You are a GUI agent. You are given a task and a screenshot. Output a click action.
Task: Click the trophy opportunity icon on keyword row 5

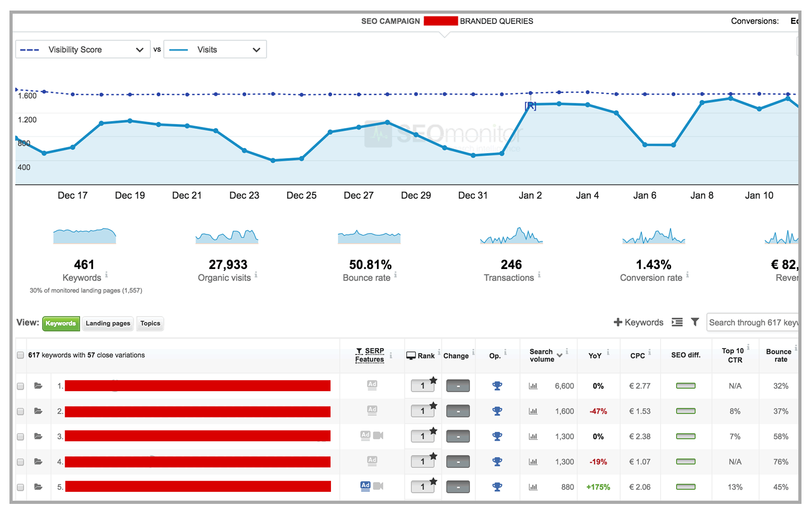point(497,487)
